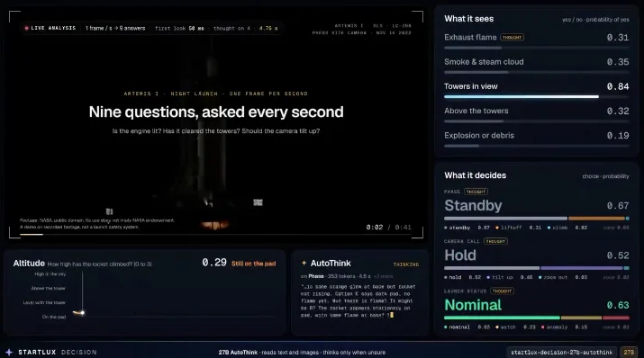Click the startlux-decision-27b-autothink model tag
Viewport: 644px width, 358px height.
[x=561, y=353]
